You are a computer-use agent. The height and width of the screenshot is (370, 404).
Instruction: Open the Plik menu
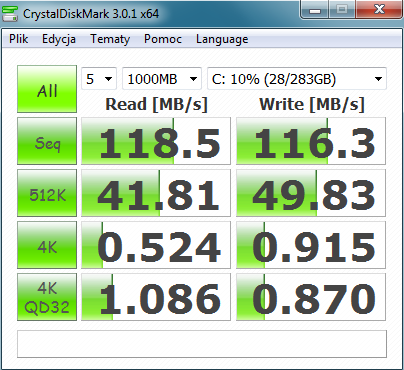(18, 39)
